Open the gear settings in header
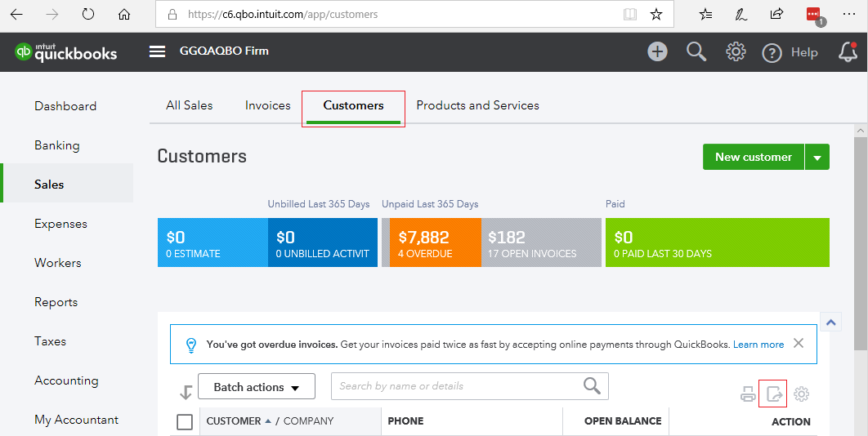 pos(736,52)
